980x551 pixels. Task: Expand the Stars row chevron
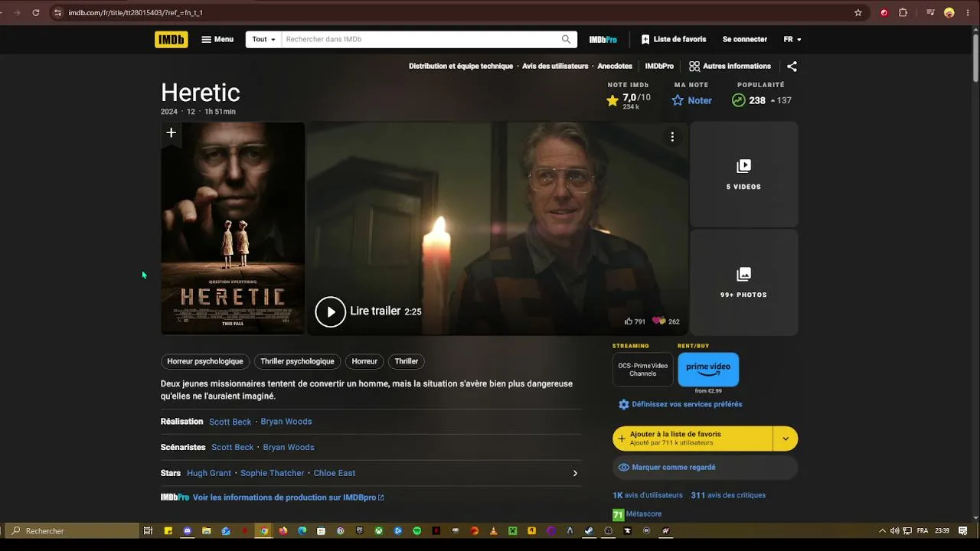pyautogui.click(x=575, y=473)
